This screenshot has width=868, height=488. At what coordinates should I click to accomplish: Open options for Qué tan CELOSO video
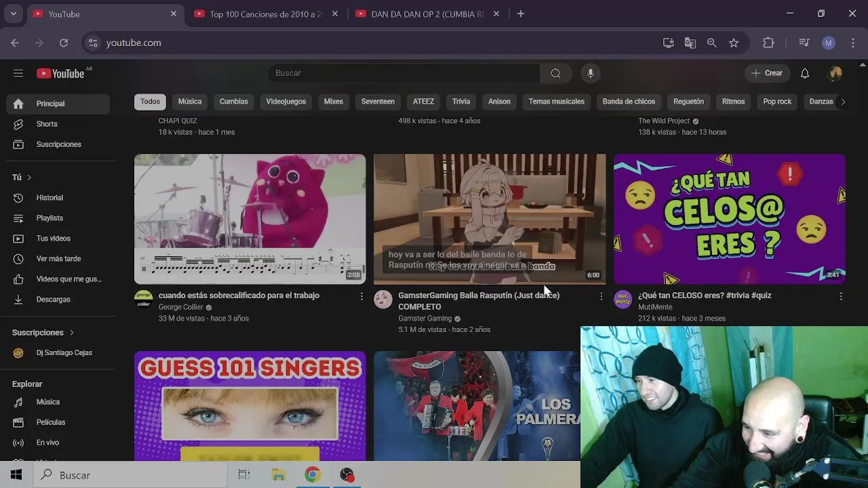841,296
